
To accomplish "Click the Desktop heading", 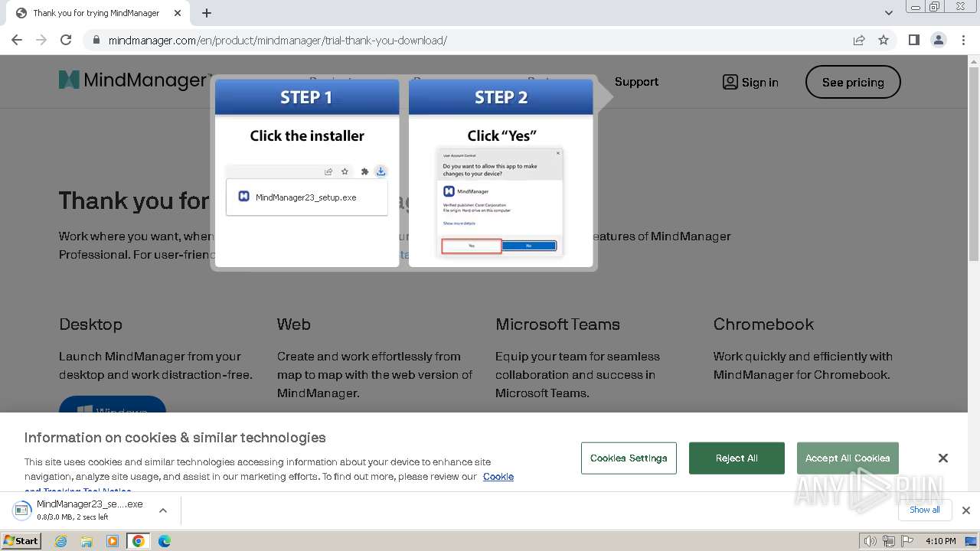I will (x=90, y=324).
